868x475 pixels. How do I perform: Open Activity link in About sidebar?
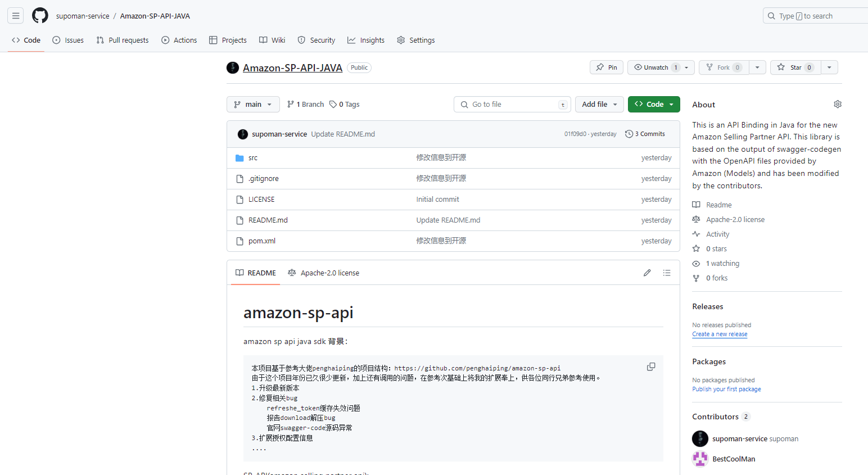click(x=711, y=234)
